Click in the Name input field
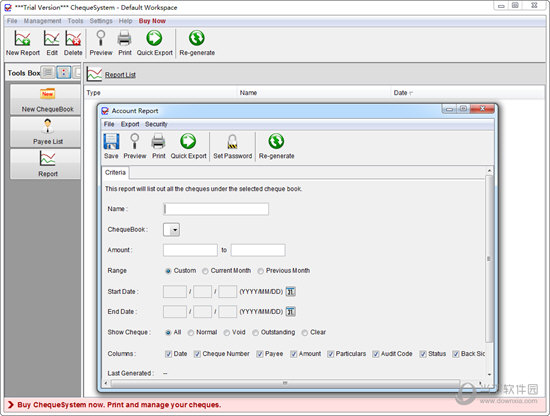Screen dimensions: 550x416 pyautogui.click(x=216, y=209)
